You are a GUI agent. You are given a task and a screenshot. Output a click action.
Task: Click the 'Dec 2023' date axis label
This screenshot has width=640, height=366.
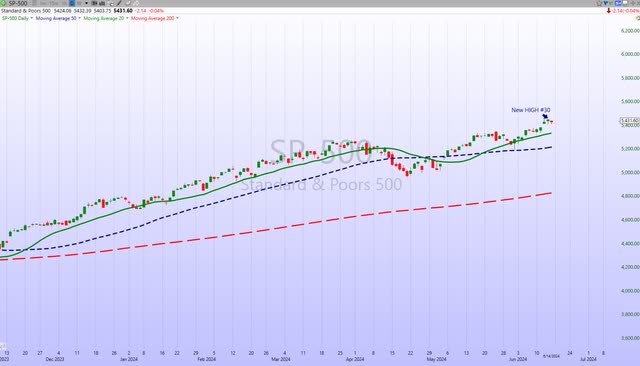point(55,359)
